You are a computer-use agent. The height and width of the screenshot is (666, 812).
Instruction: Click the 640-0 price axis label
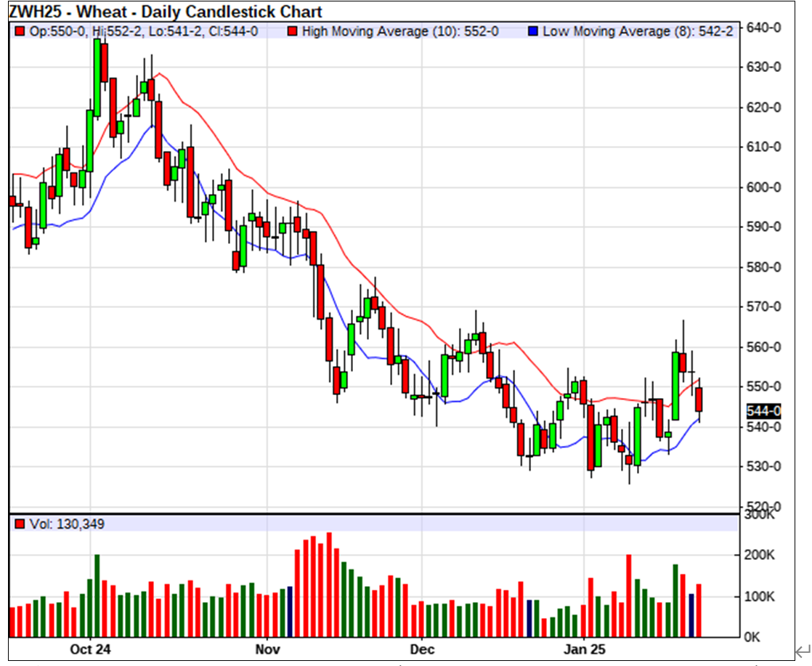(763, 28)
